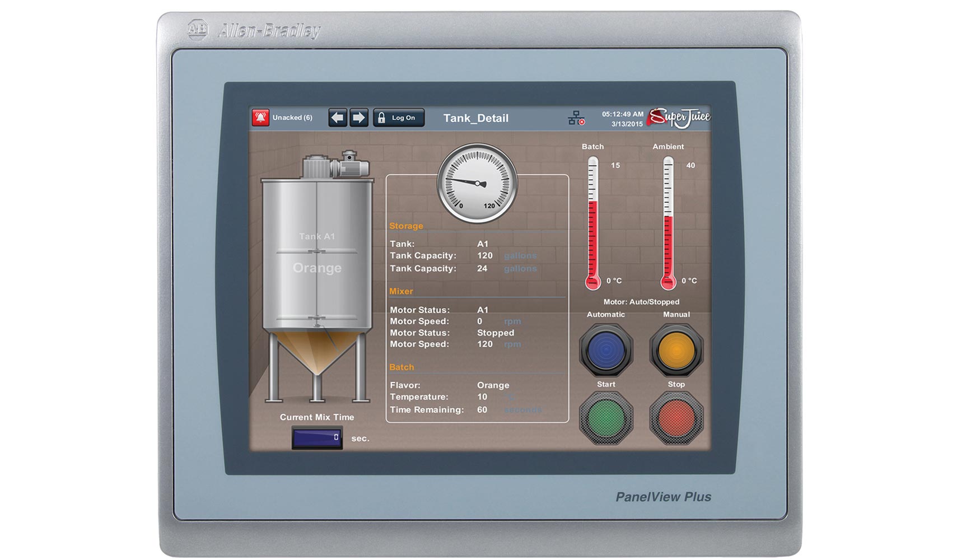
Task: Go to next screen with right arrow
Action: [359, 118]
